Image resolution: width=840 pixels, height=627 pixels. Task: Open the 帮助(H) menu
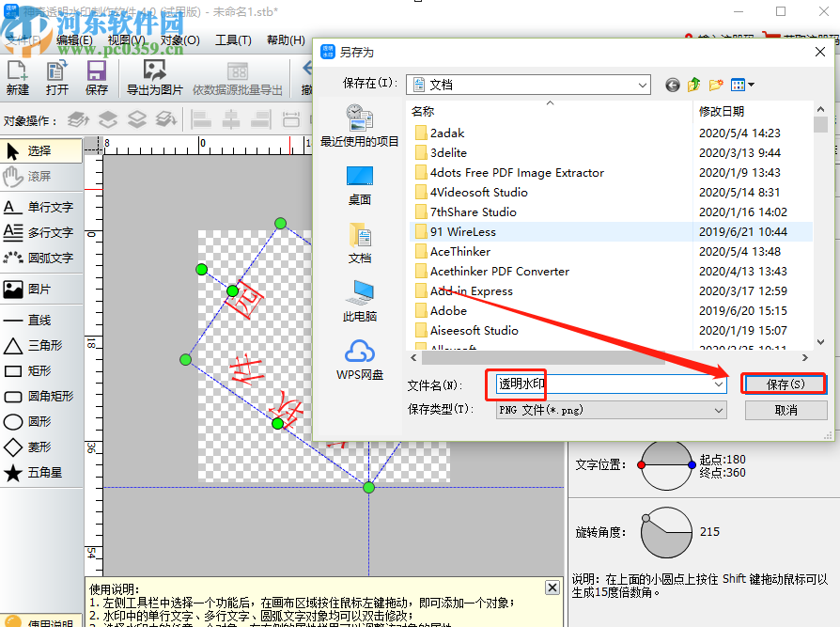coord(286,40)
